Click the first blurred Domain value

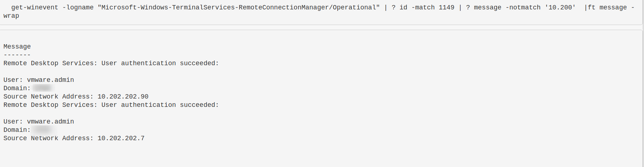[x=42, y=88]
